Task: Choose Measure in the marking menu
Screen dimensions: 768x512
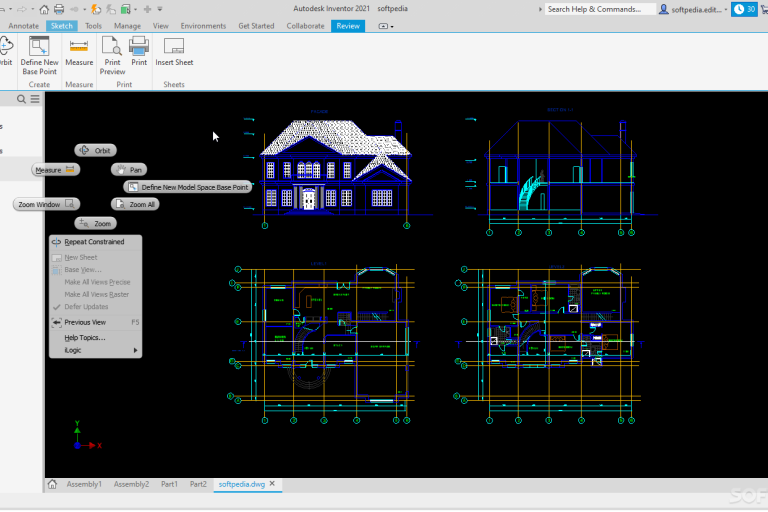Action: (55, 170)
